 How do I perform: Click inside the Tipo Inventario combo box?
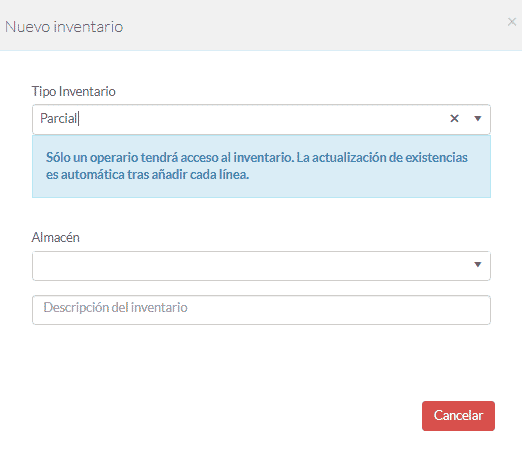coord(261,119)
